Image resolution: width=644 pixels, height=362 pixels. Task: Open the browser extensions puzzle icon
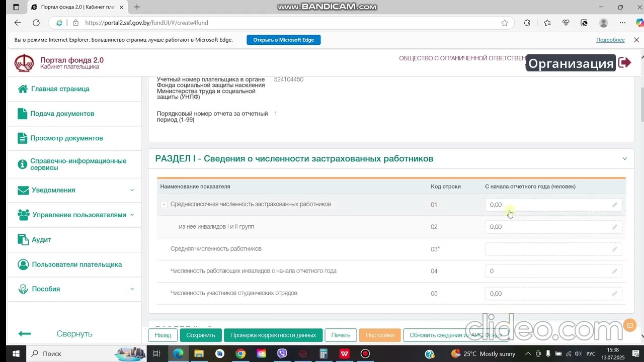click(x=527, y=23)
